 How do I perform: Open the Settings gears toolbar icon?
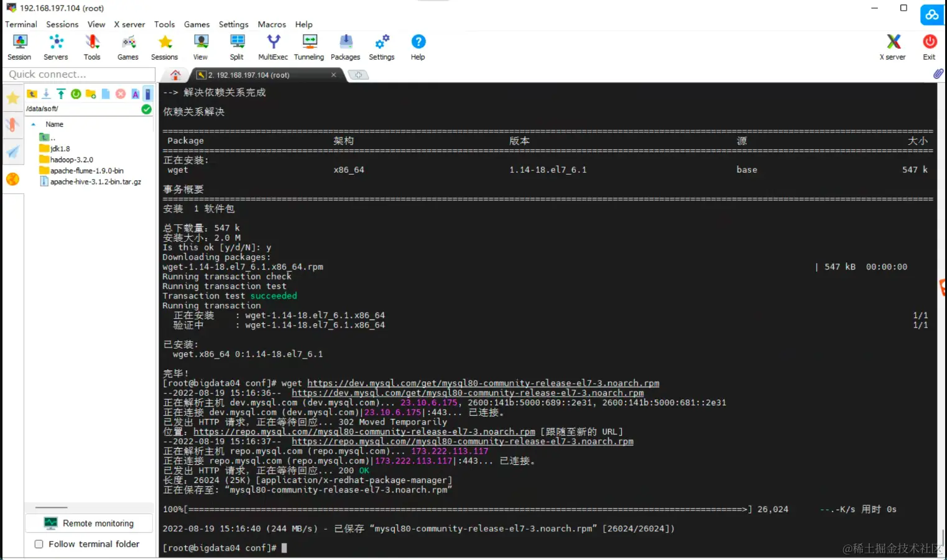tap(382, 47)
